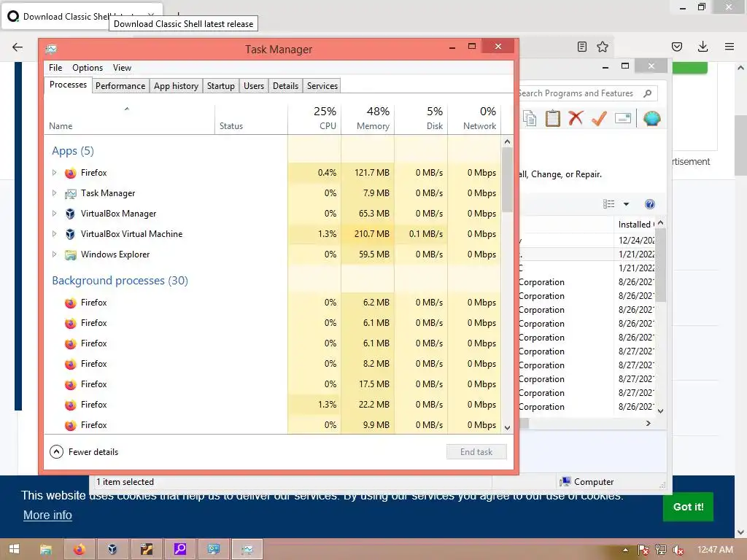Image resolution: width=747 pixels, height=560 pixels.
Task: Click the change view list icon
Action: coord(609,204)
